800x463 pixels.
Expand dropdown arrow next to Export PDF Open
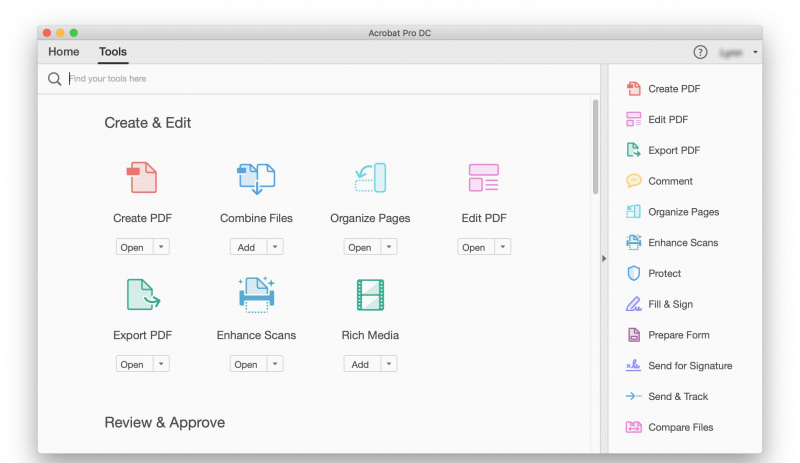tap(161, 364)
